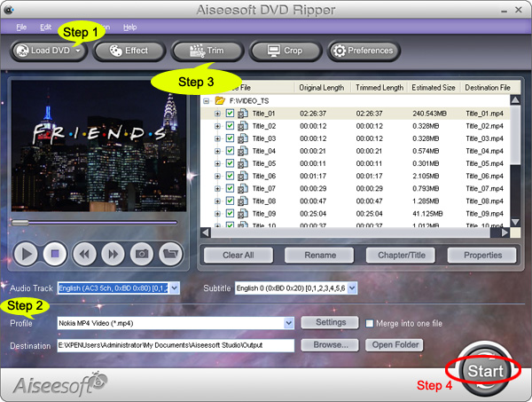Click the Rename button

click(319, 255)
